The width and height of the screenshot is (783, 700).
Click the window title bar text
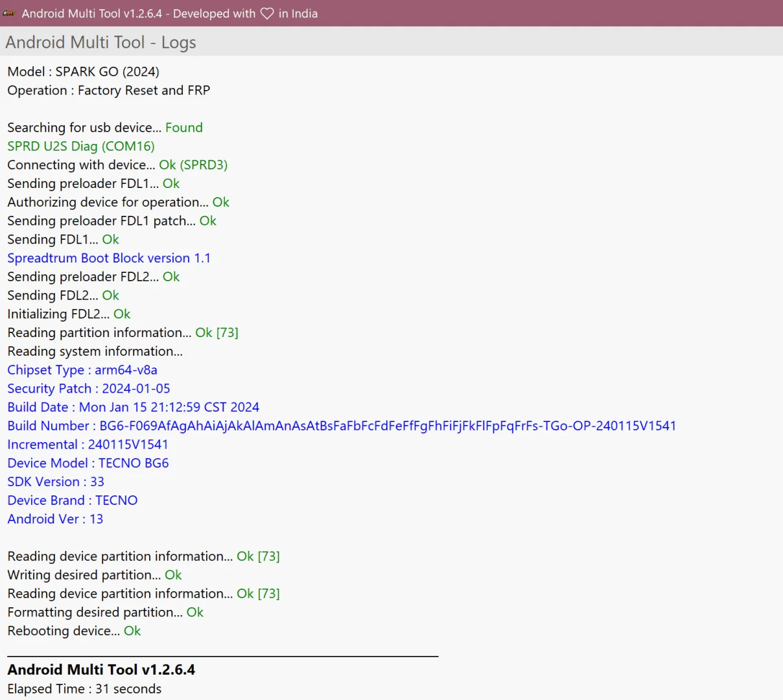click(x=170, y=14)
